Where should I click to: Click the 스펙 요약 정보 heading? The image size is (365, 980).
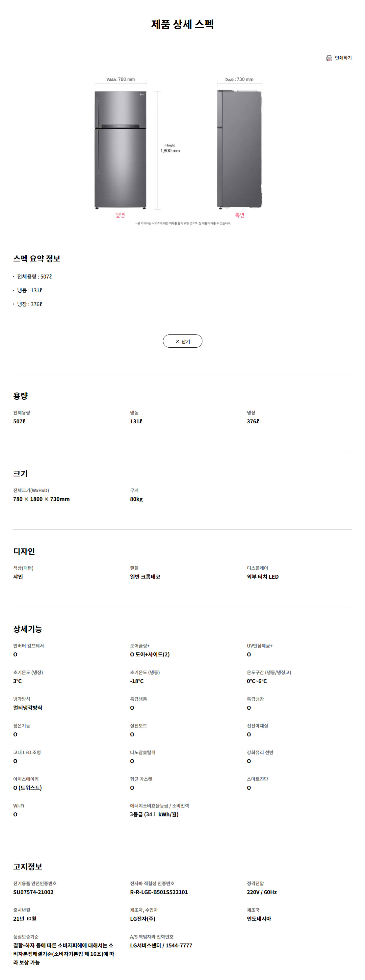(x=37, y=259)
